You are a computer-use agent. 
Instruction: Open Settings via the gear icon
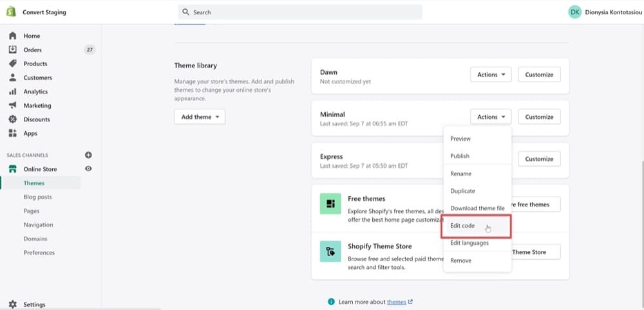coord(12,304)
